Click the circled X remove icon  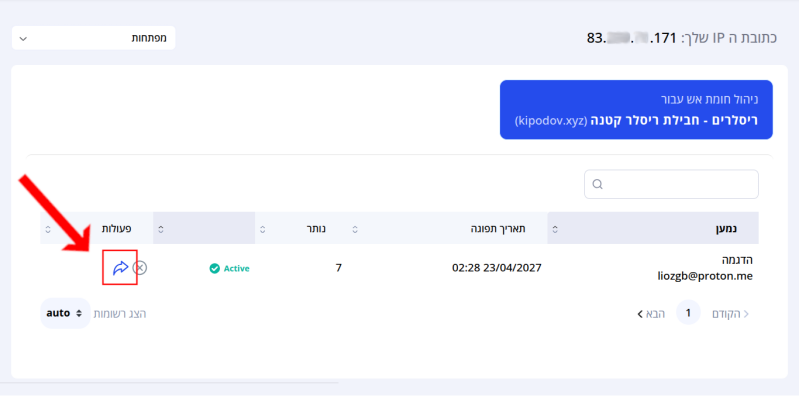(x=140, y=268)
